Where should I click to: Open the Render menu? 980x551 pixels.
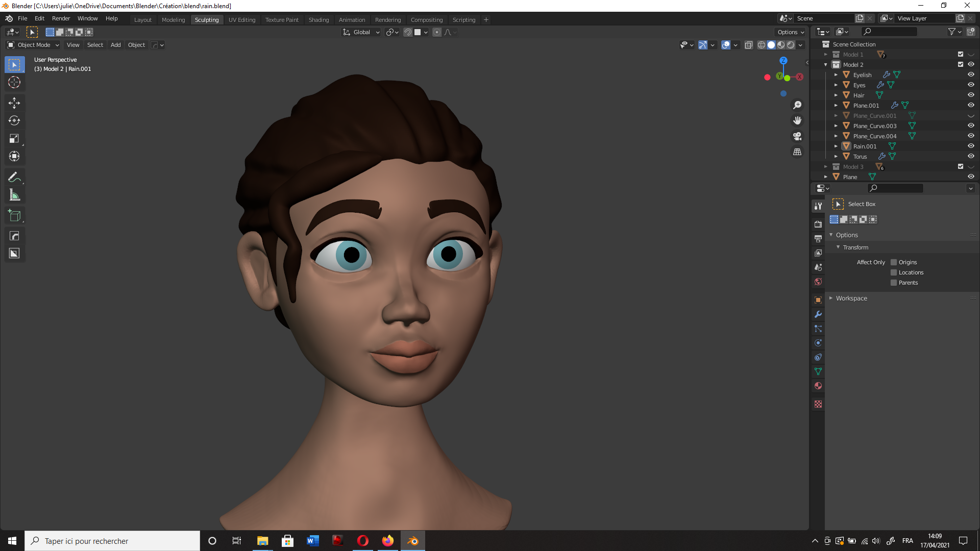tap(61, 18)
